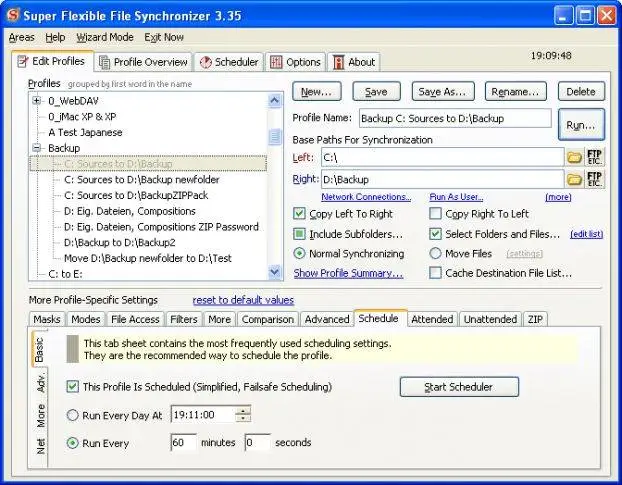Click the Run... button

581,125
